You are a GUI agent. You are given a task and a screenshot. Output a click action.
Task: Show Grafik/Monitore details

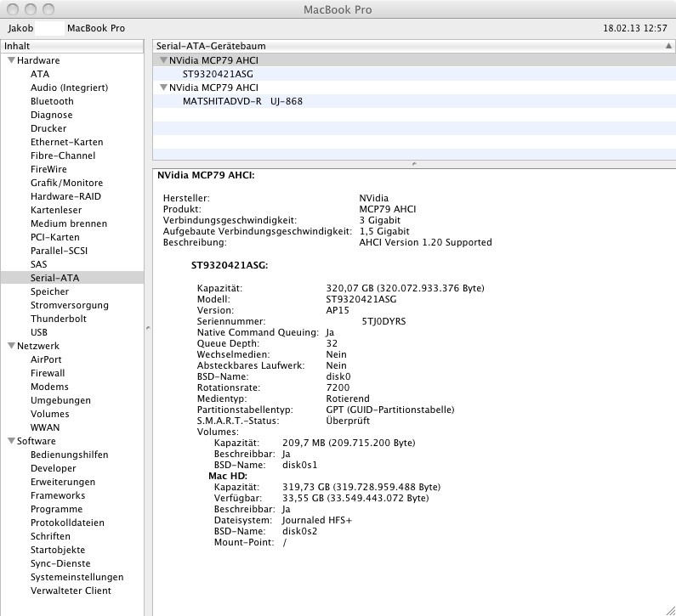(x=66, y=183)
